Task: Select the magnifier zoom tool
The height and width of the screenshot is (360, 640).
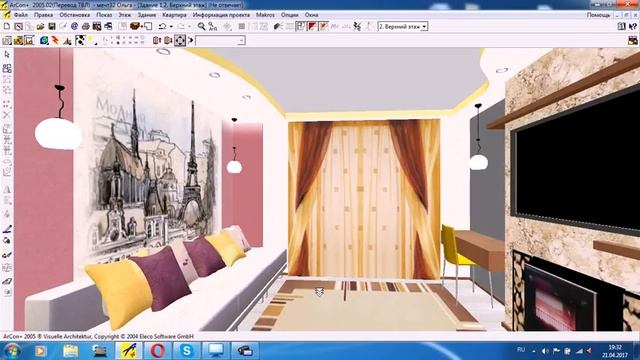Action: (201, 26)
